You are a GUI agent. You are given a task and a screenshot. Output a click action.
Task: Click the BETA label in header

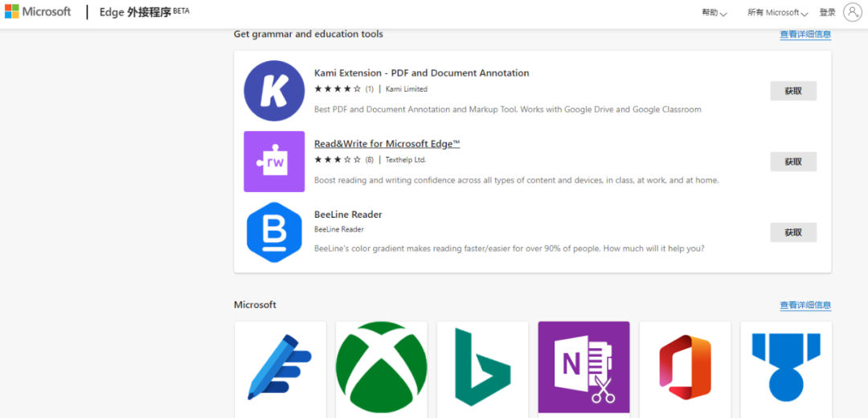pos(182,10)
